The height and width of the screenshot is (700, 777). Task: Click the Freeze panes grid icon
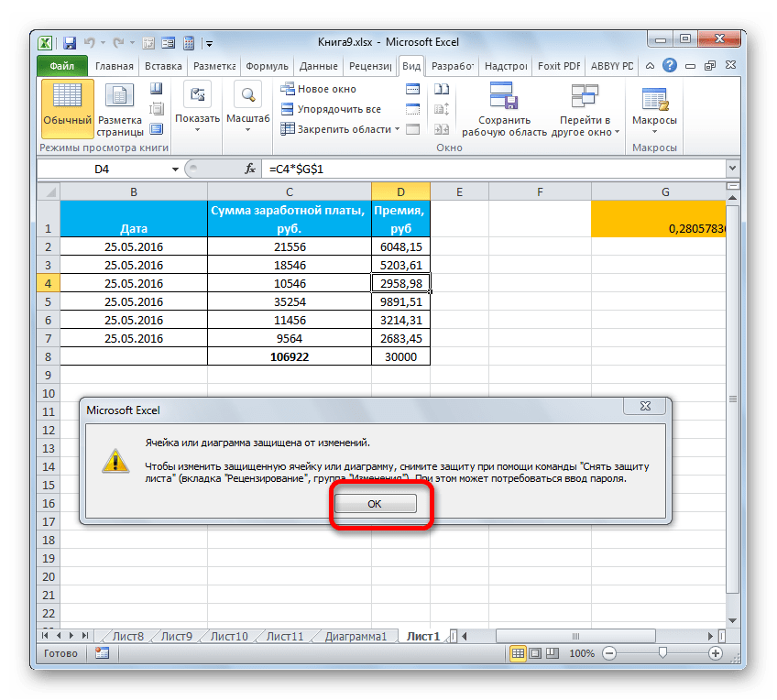click(288, 129)
